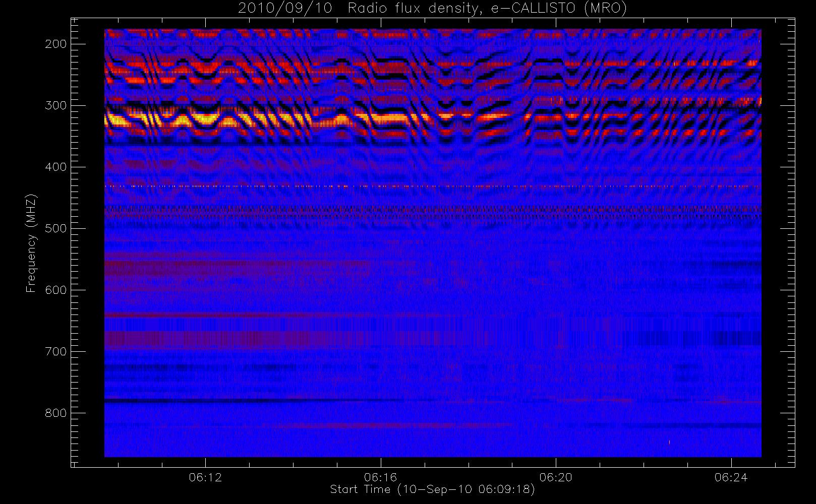The height and width of the screenshot is (504, 816).
Task: Select the 800 frequency tick label
Action: [x=56, y=413]
